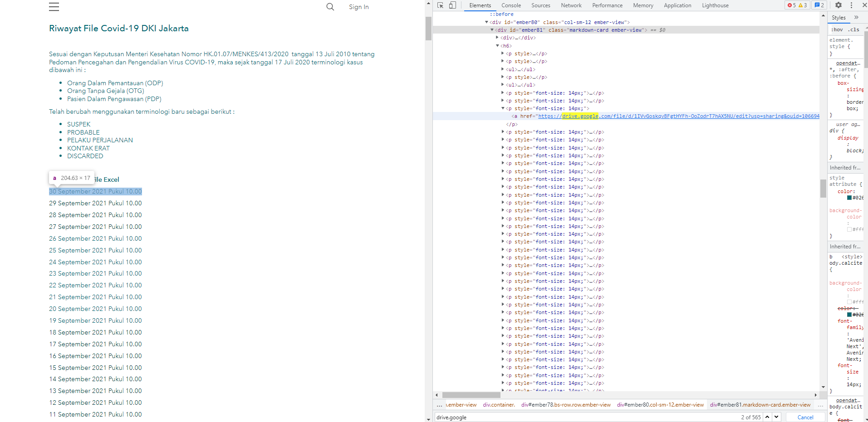Image resolution: width=868 pixels, height=422 pixels.
Task: Collapse the expanded p font-size node
Action: 503,108
